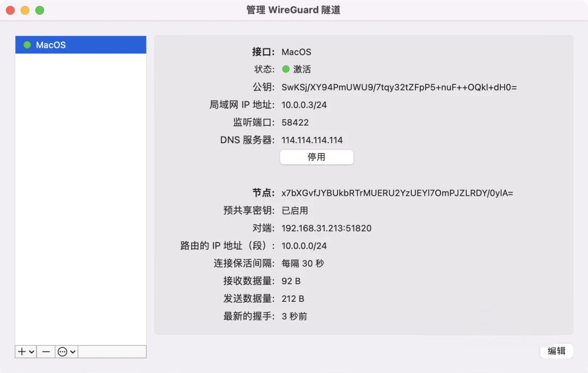Click allowed IPs value 10.0.0.0/24
The width and height of the screenshot is (588, 373).
click(x=304, y=246)
